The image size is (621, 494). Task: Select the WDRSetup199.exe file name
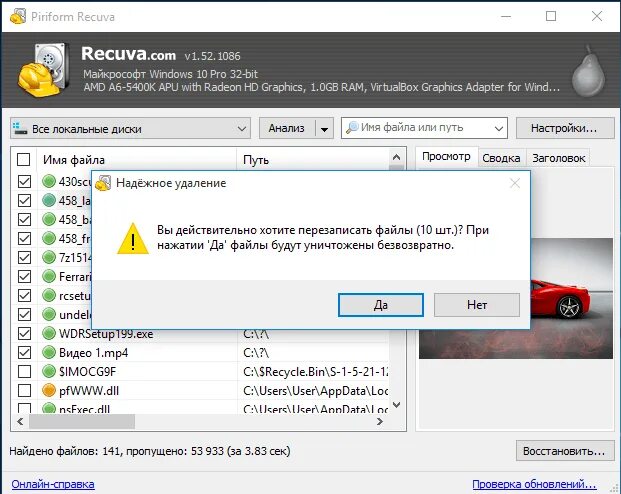coord(106,334)
